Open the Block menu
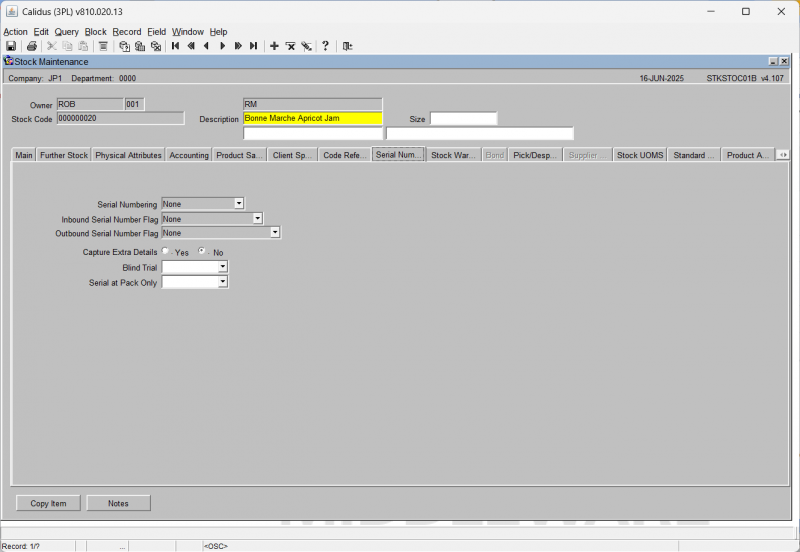This screenshot has width=800, height=552. (95, 32)
